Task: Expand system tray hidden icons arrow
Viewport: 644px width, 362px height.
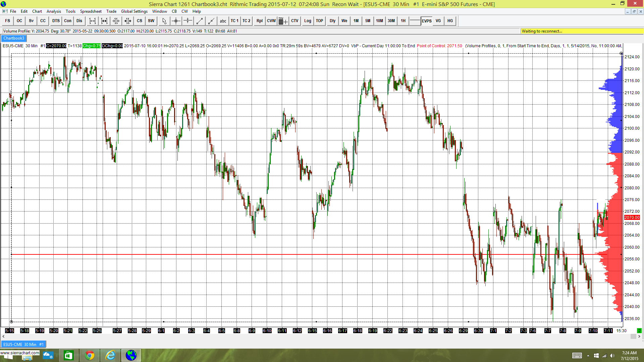Action: click(588, 356)
